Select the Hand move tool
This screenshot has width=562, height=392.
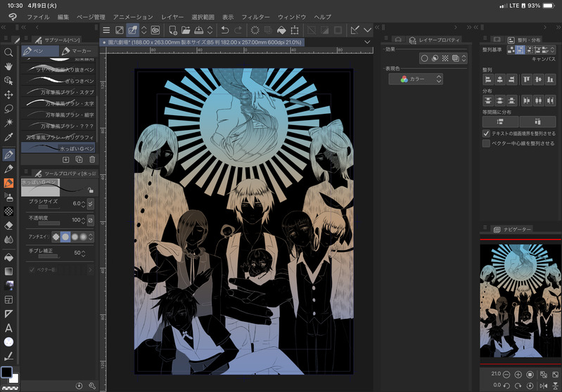click(8, 67)
